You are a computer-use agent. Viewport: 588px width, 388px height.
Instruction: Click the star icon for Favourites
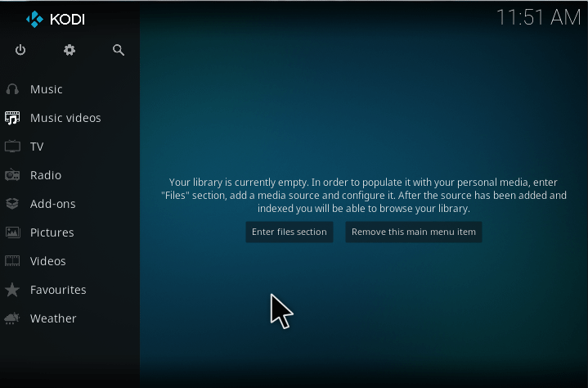pos(12,290)
